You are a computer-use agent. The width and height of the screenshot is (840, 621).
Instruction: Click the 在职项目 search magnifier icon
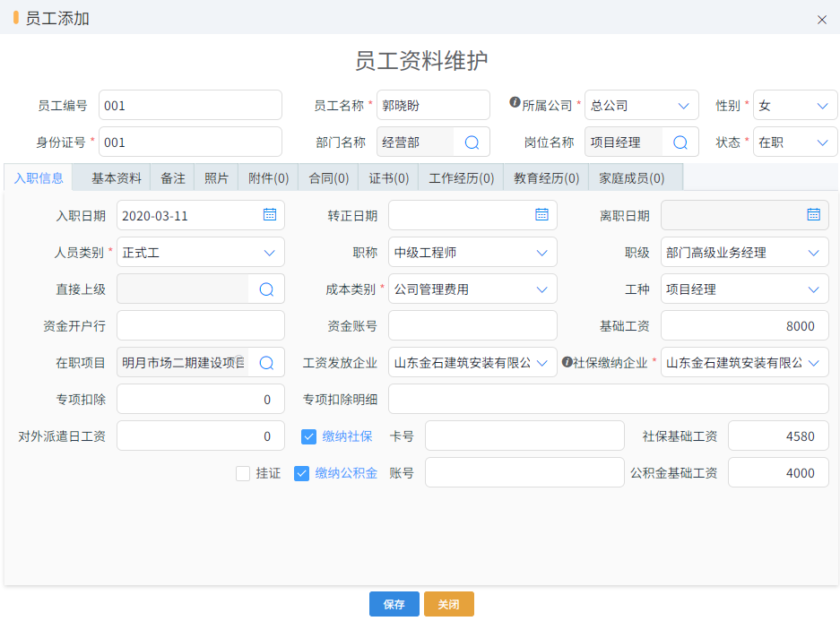(x=266, y=363)
